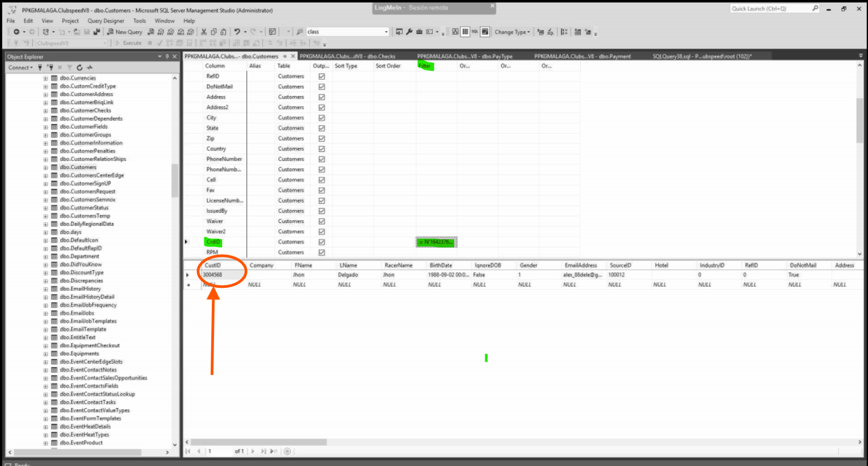Refresh the Object Explorer tree
This screenshot has height=466, width=868.
click(80, 68)
